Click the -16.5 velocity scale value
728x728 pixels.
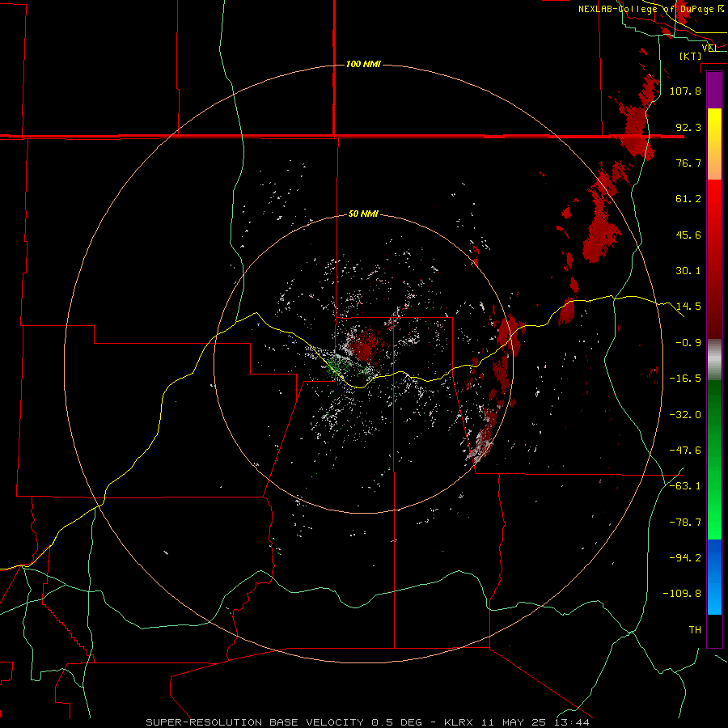tap(685, 379)
